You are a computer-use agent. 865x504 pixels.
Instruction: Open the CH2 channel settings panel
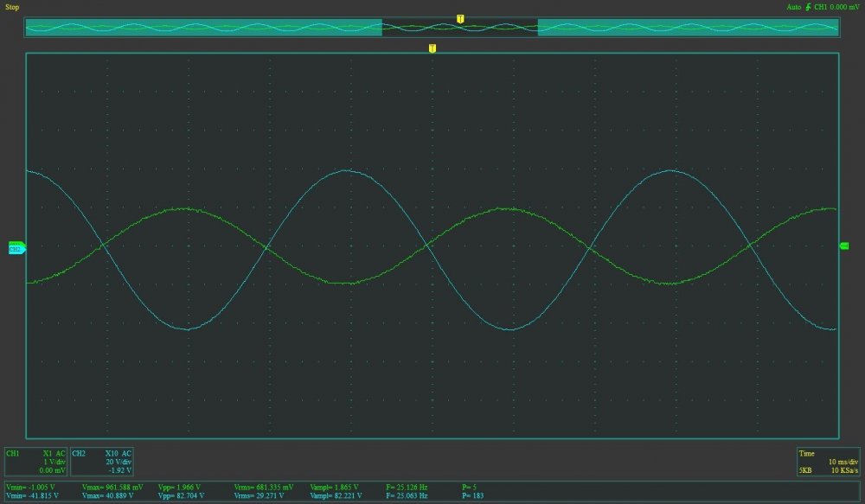click(102, 462)
